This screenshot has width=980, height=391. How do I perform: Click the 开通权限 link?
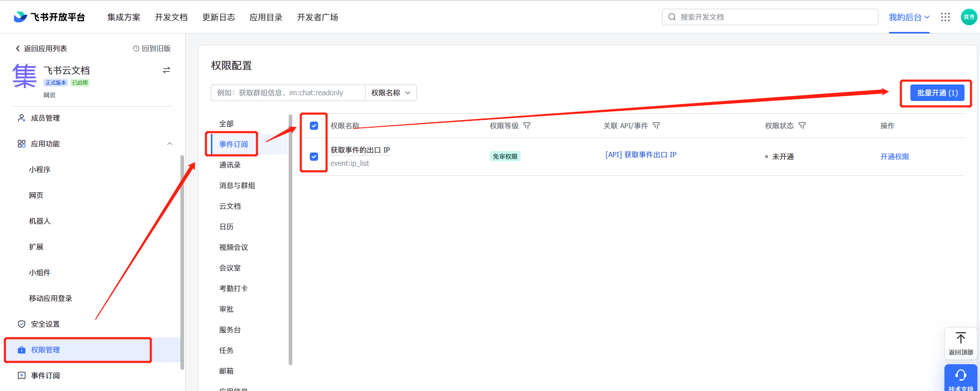point(894,157)
